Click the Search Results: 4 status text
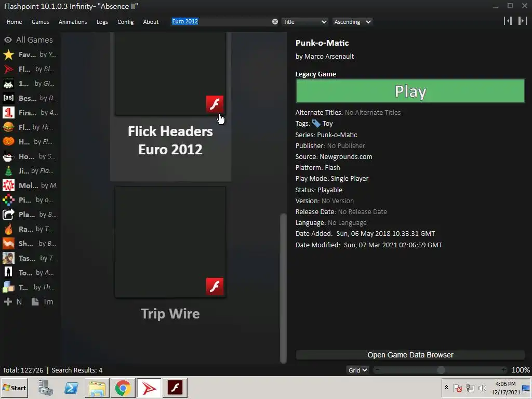This screenshot has width=532, height=399. [77, 370]
